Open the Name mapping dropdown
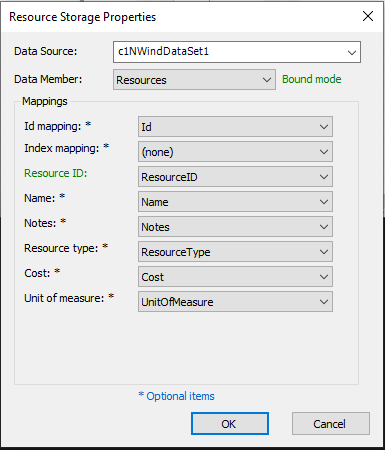Screen dimensions: 385x450 coord(235,202)
